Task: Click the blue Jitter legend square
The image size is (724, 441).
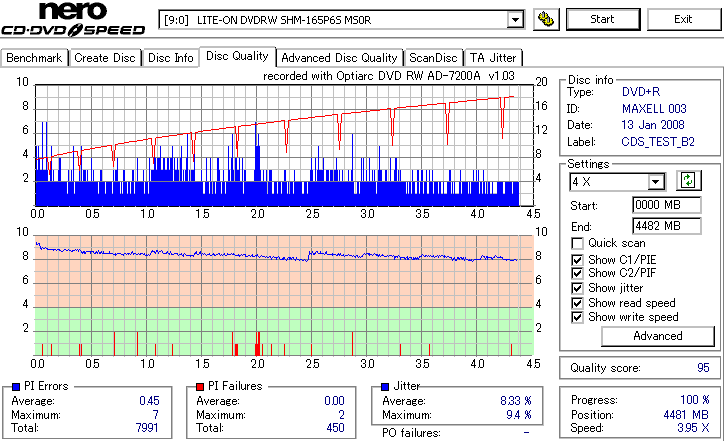Action: 385,387
